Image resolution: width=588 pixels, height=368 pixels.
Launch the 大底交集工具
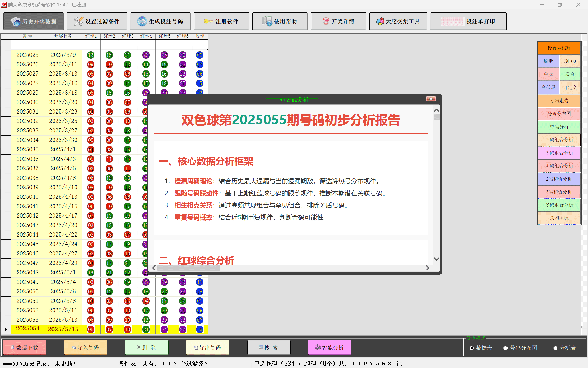point(398,21)
